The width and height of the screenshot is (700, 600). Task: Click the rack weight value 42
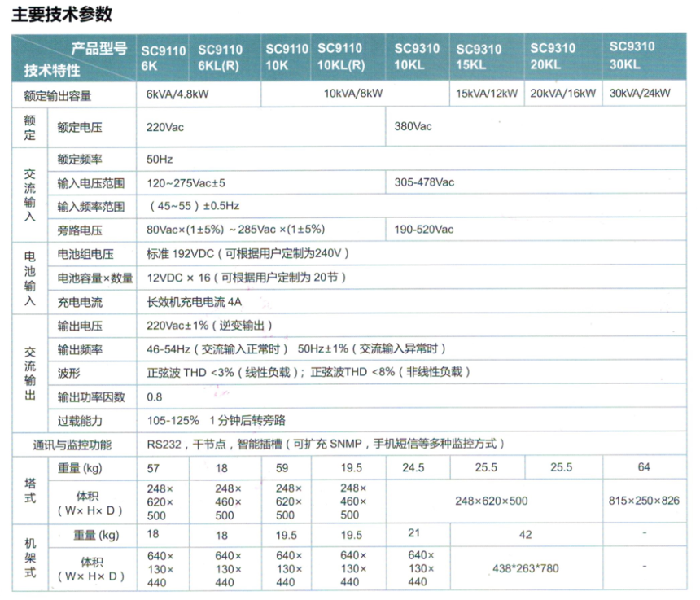click(x=526, y=535)
